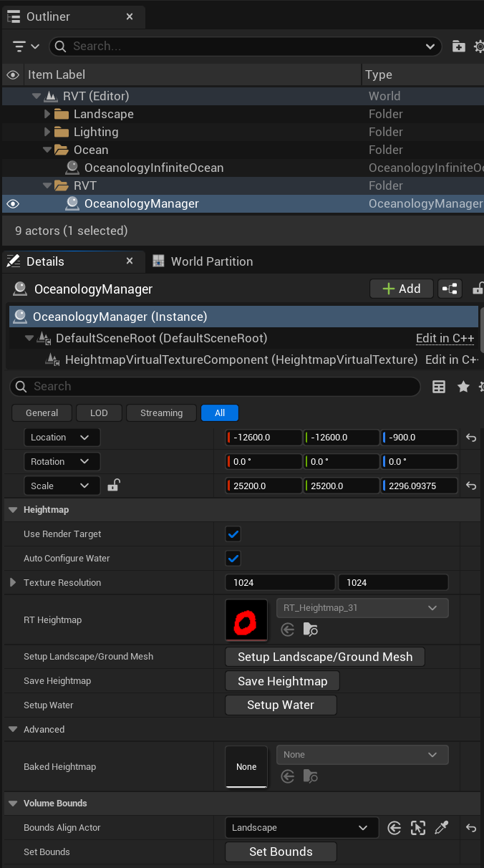Use selected actor for Bounds Align Actor
The height and width of the screenshot is (868, 484).
click(394, 828)
